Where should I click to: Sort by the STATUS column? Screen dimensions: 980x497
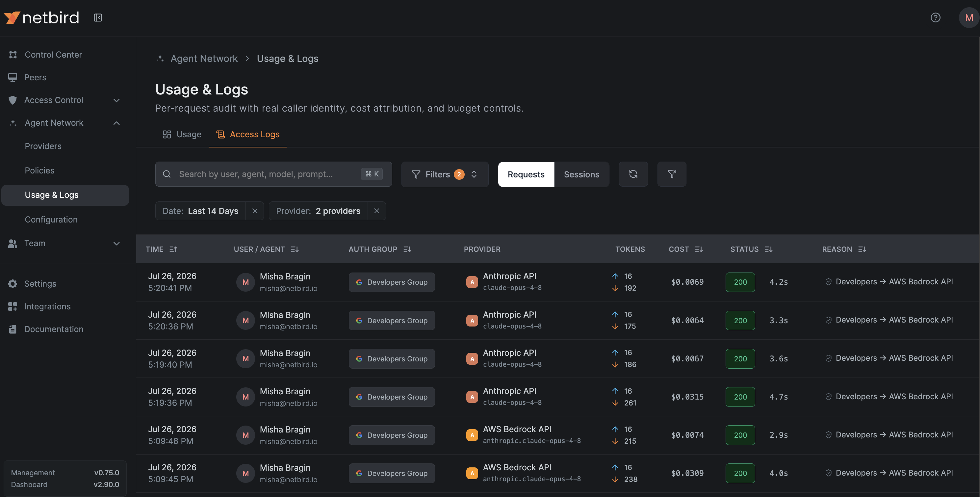pos(751,249)
